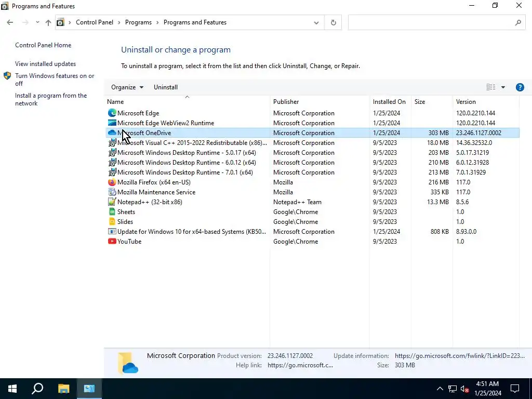
Task: Sort by the Publisher column header
Action: (320, 102)
